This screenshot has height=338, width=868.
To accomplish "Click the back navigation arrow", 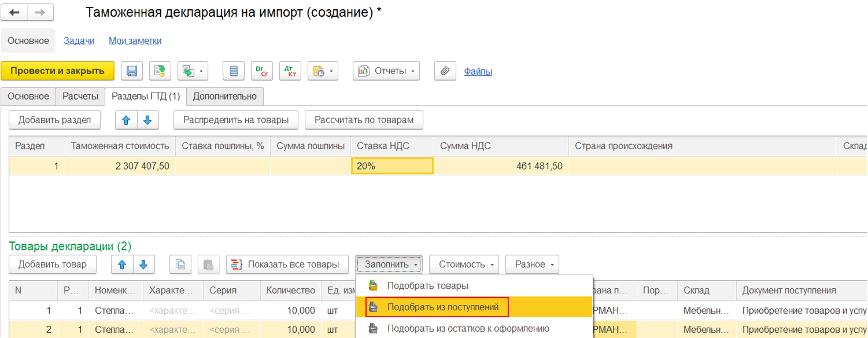I will (14, 12).
